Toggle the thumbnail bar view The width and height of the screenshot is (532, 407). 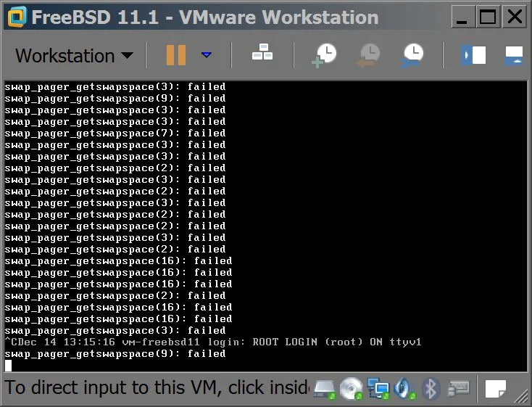(x=514, y=55)
